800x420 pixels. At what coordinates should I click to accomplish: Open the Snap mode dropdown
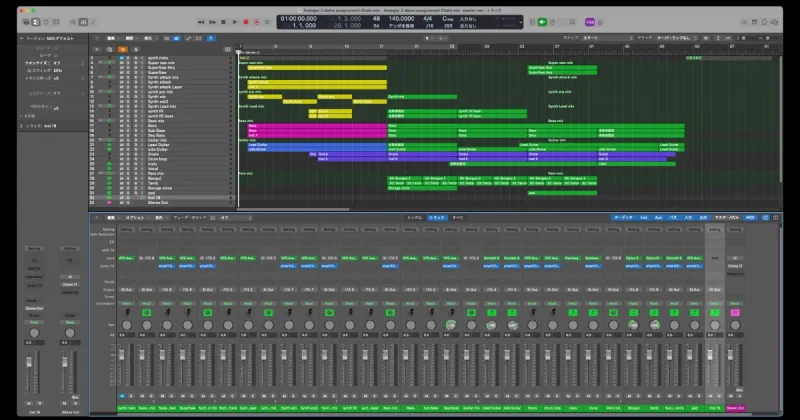(x=607, y=38)
